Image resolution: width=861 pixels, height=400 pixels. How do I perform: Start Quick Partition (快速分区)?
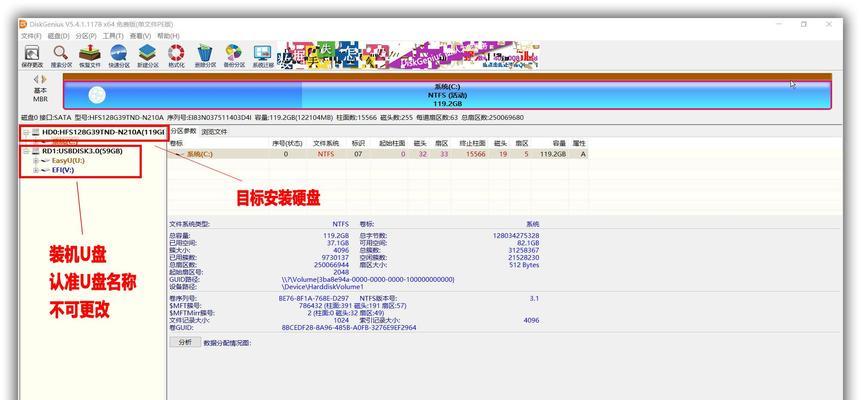tap(119, 56)
